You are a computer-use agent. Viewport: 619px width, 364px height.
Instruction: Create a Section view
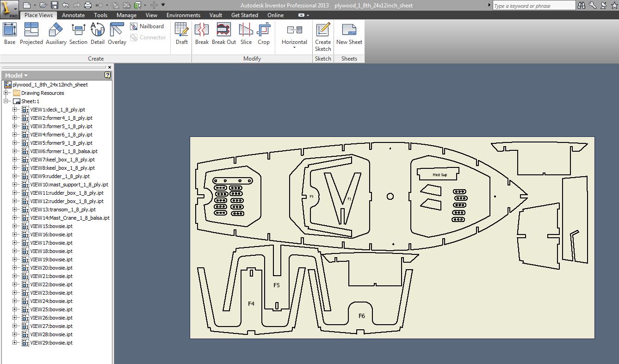tap(78, 34)
